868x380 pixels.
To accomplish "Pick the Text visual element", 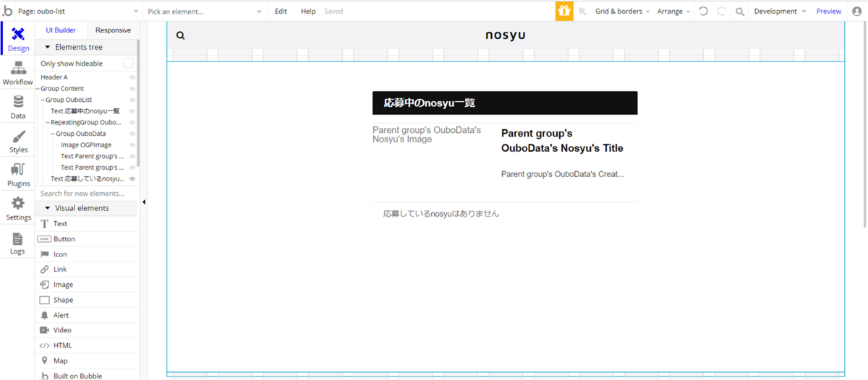I will (86, 224).
